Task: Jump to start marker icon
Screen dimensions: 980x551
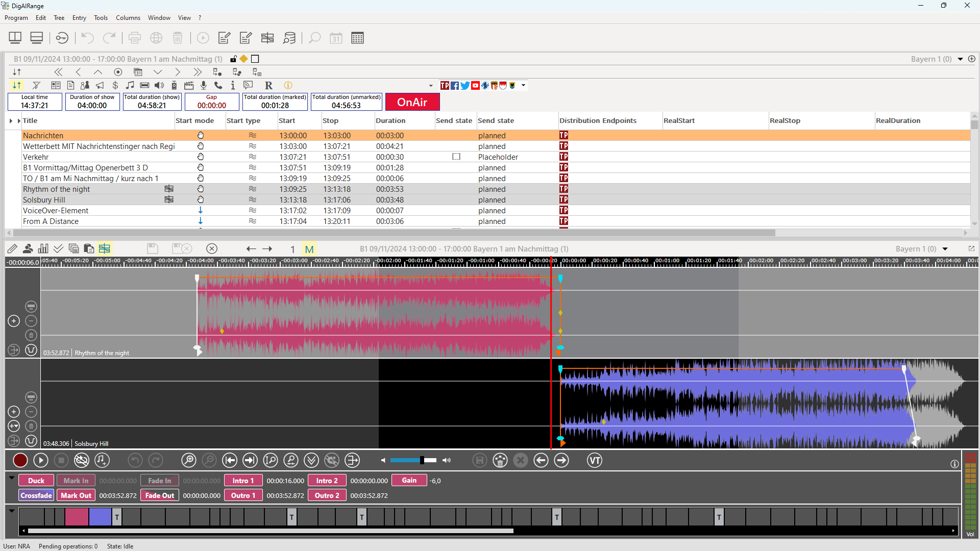Action: (x=230, y=461)
